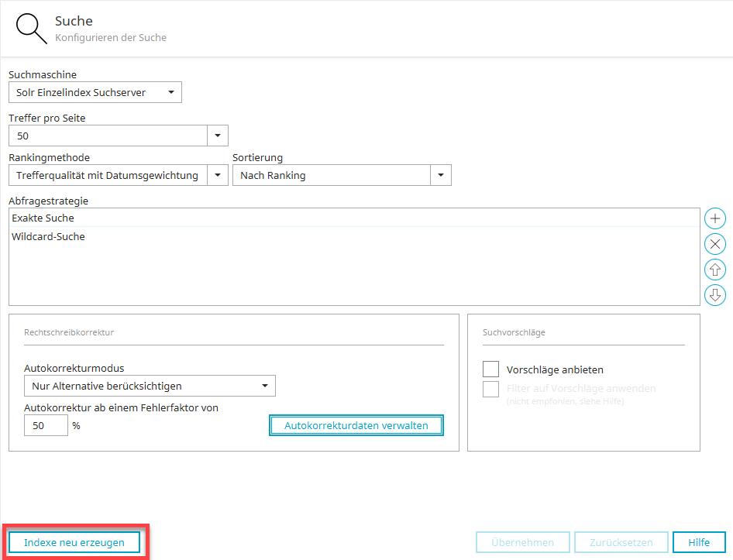Click the plus icon to add query strategy
This screenshot has height=560, width=733.
tap(714, 218)
